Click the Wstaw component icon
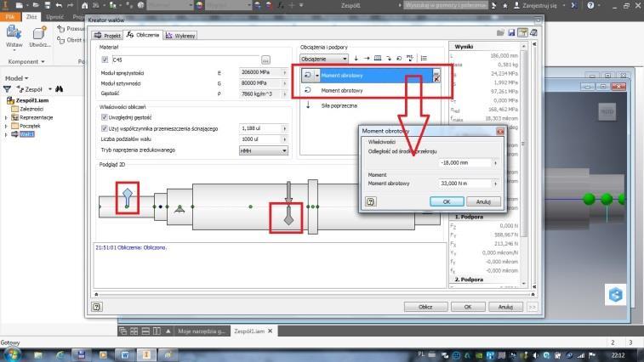This screenshot has height=362, width=644. coord(14,33)
